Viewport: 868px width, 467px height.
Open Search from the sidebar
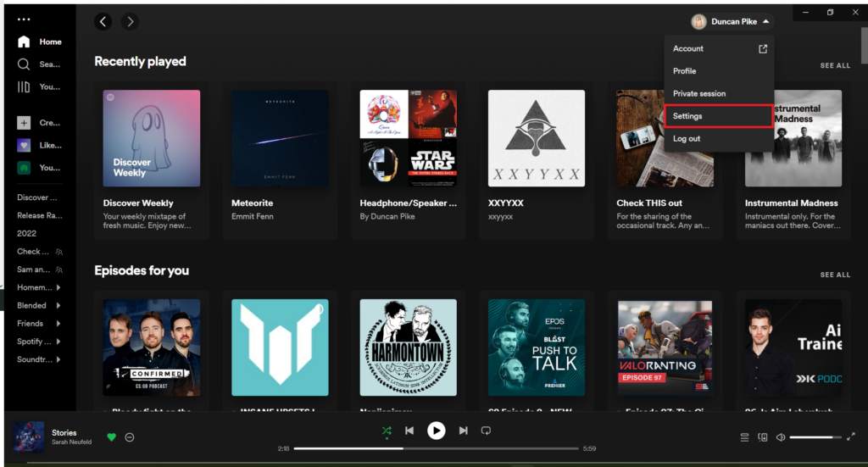24,64
